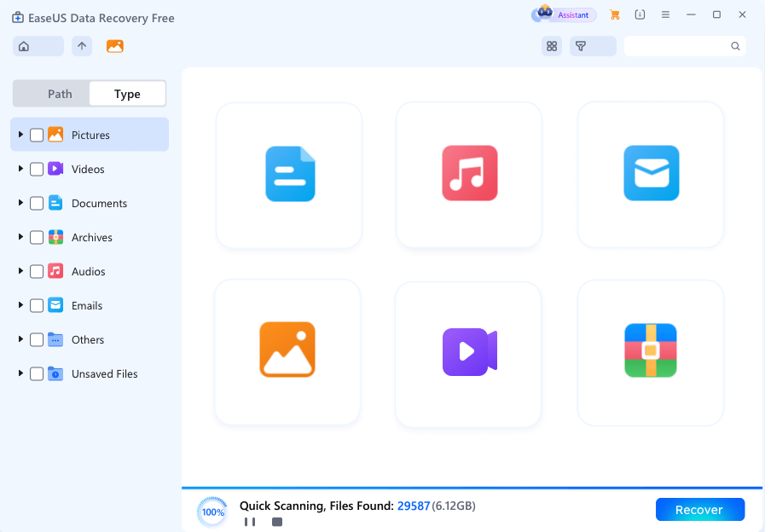Image resolution: width=765 pixels, height=532 pixels.
Task: Select the Documents label in tree
Action: [x=100, y=204]
